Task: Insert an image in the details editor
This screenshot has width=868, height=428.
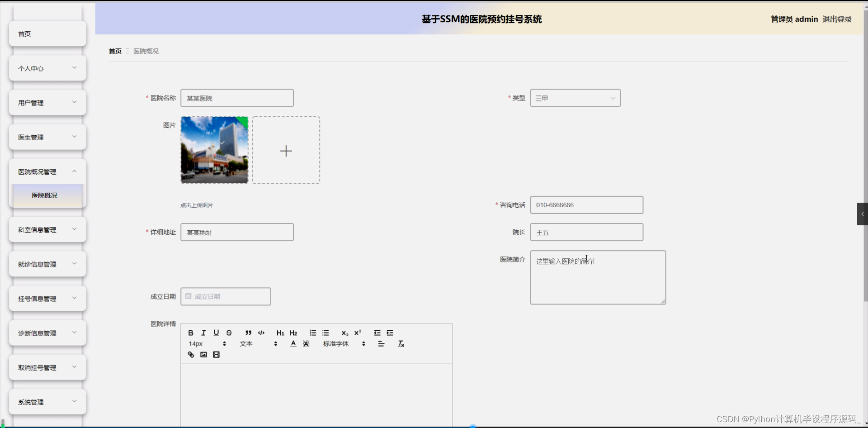Action: click(x=203, y=354)
